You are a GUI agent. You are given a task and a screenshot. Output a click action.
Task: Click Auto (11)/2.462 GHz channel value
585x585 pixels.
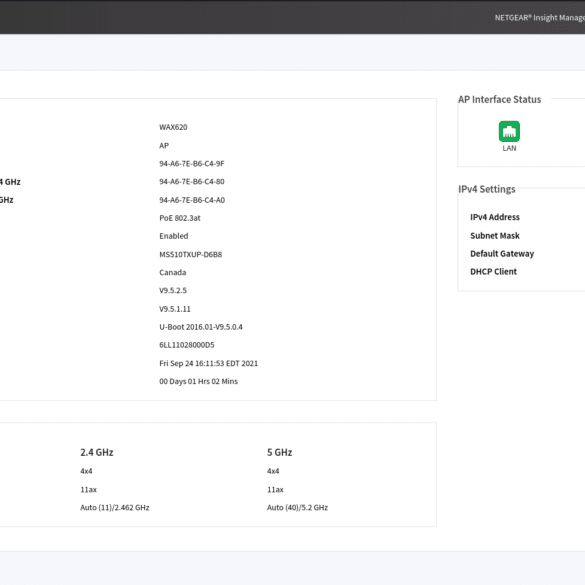pos(115,508)
